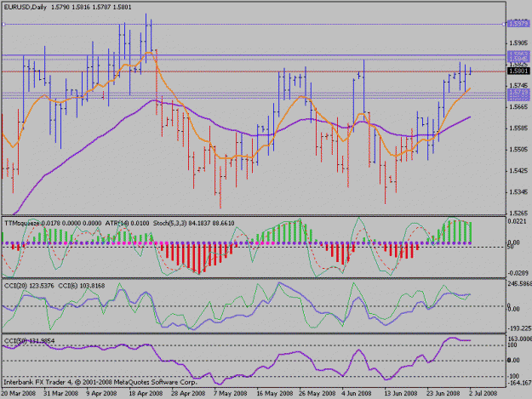Image resolution: width=532 pixels, height=399 pixels.
Task: Click the 26 May 2008 date label
Action: click(317, 393)
